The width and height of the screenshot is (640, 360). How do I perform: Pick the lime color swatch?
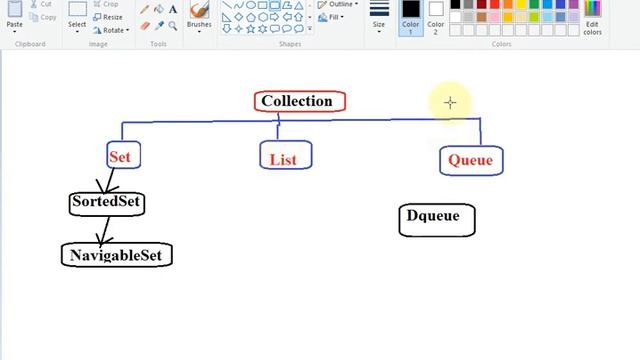pos(534,17)
